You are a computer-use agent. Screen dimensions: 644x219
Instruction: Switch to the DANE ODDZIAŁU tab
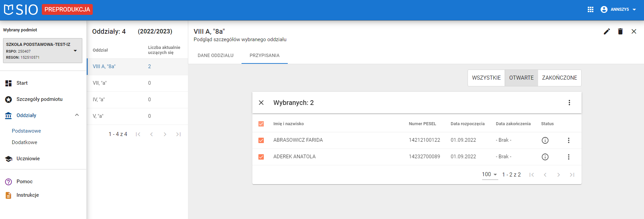click(215, 55)
